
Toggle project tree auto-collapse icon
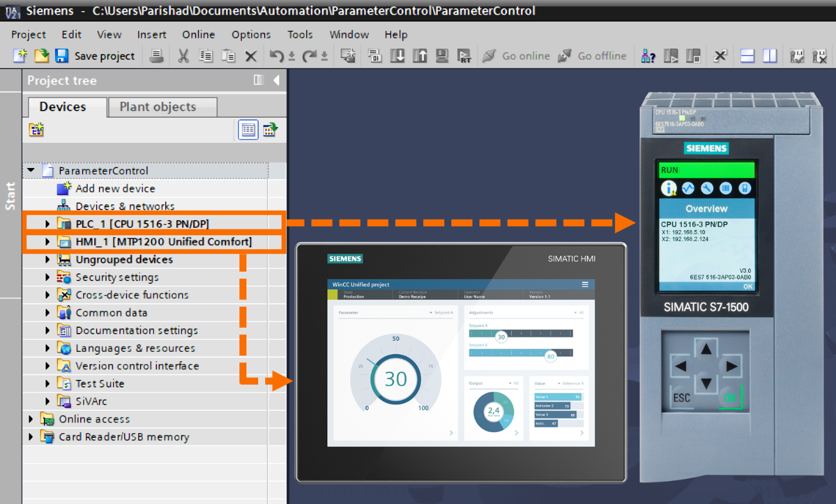(x=259, y=80)
